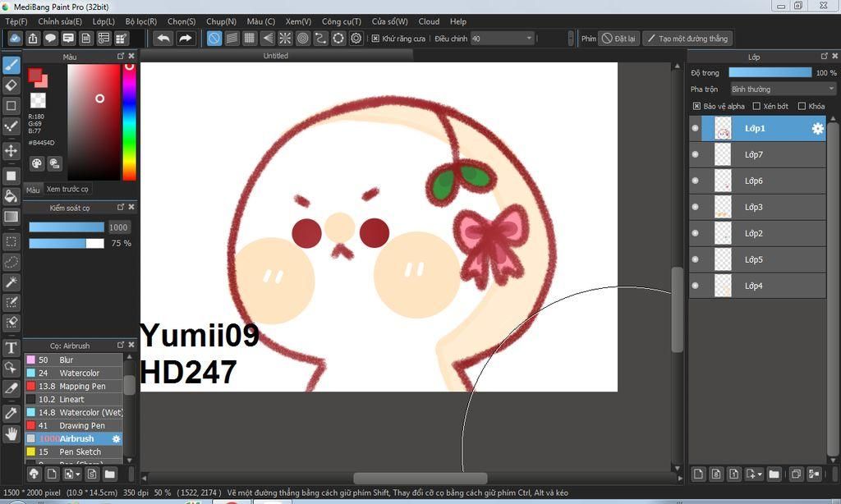Select the Gradient tool
841x504 pixels.
click(x=11, y=217)
